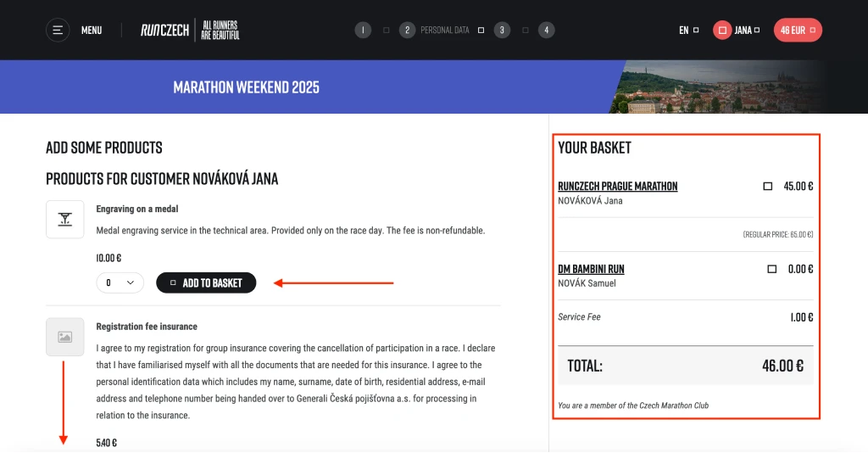Click the Prague skyline banner image
Viewport: 868px width, 453px height.
click(720, 87)
